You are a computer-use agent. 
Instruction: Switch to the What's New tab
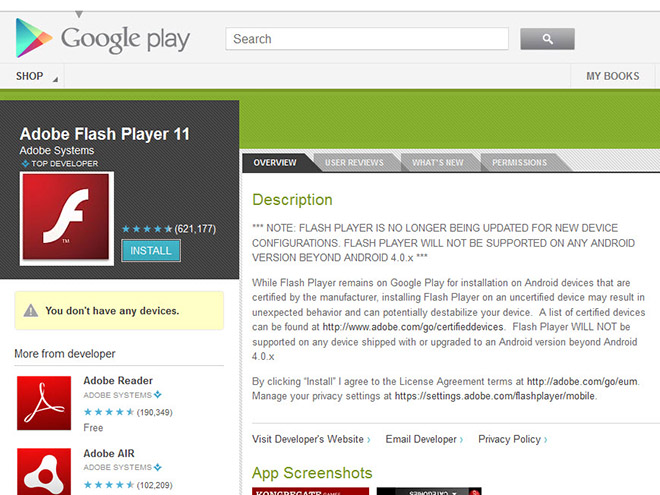coord(437,162)
